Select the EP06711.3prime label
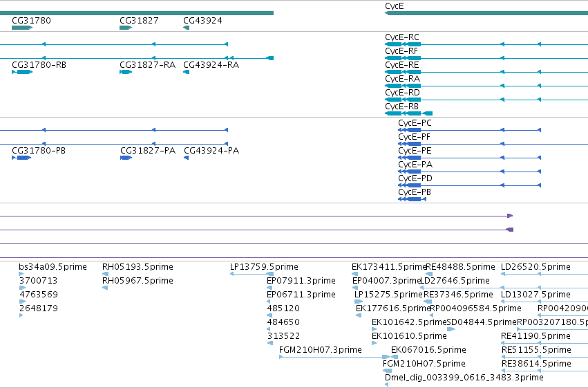 301,295
